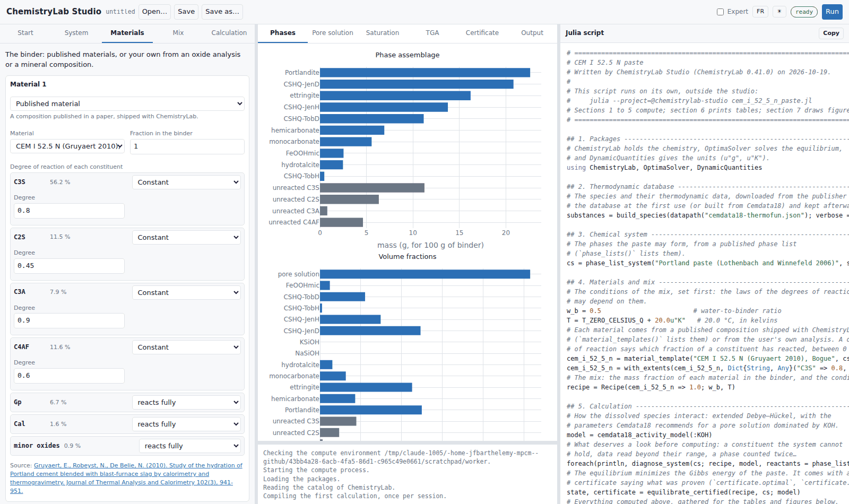
Task: Click the Portlandite bar in Phase assemblage
Action: tap(425, 73)
